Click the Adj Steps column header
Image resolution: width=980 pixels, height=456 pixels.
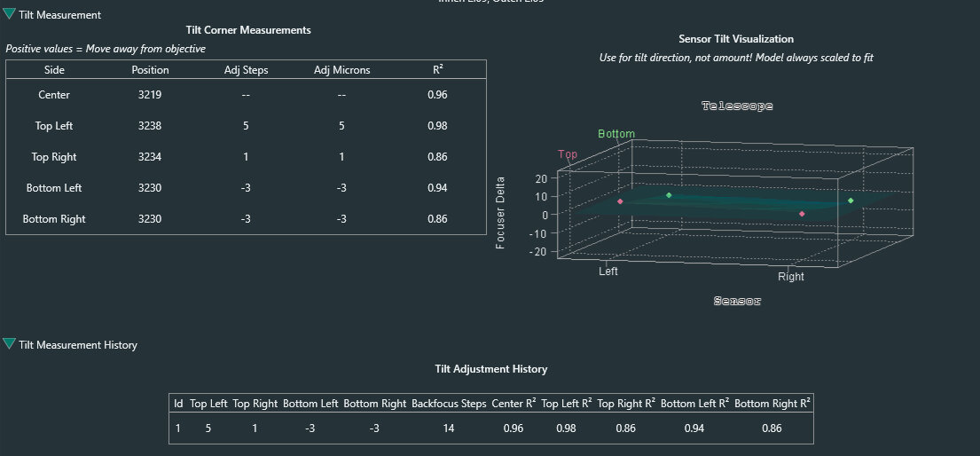(x=247, y=70)
